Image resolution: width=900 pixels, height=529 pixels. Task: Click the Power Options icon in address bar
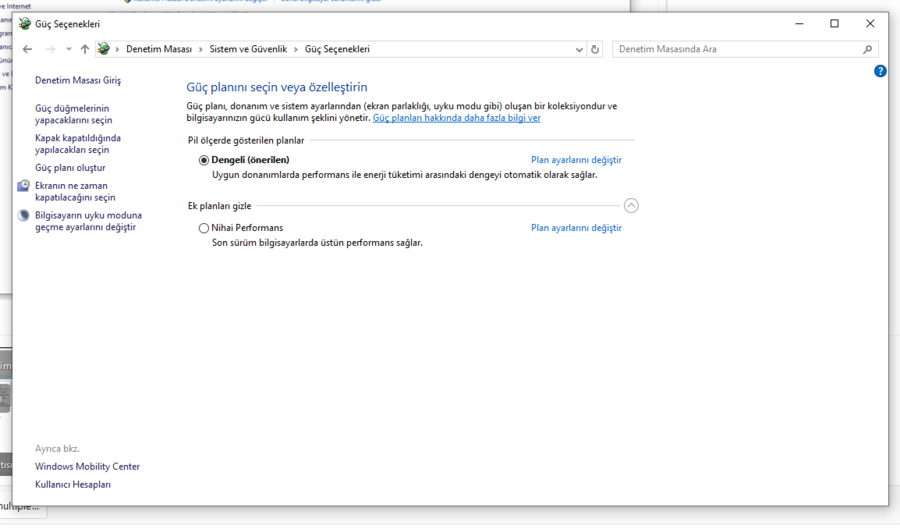[x=104, y=49]
